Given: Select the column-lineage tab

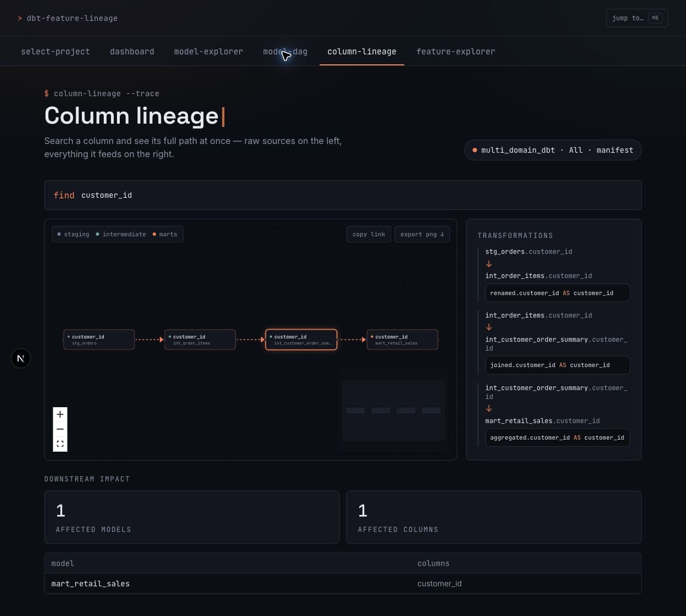Looking at the screenshot, I should [x=362, y=52].
